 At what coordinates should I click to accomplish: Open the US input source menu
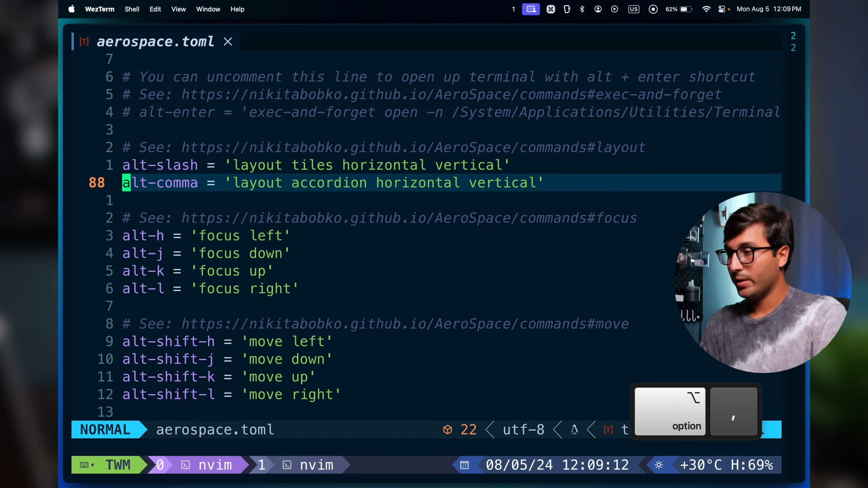[633, 9]
